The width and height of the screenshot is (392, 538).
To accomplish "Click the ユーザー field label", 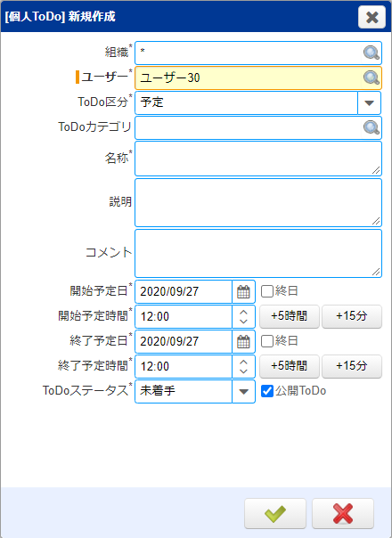I will tap(104, 77).
